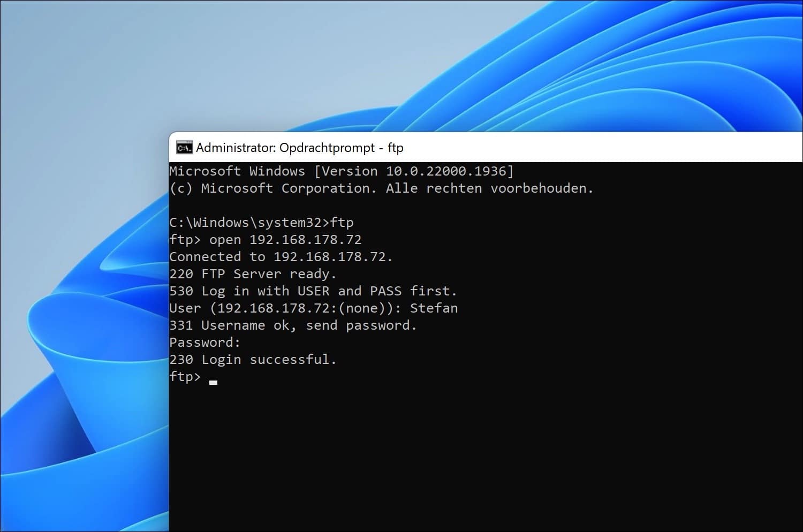Click the Password: prompt line
The image size is (803, 532).
click(x=204, y=342)
